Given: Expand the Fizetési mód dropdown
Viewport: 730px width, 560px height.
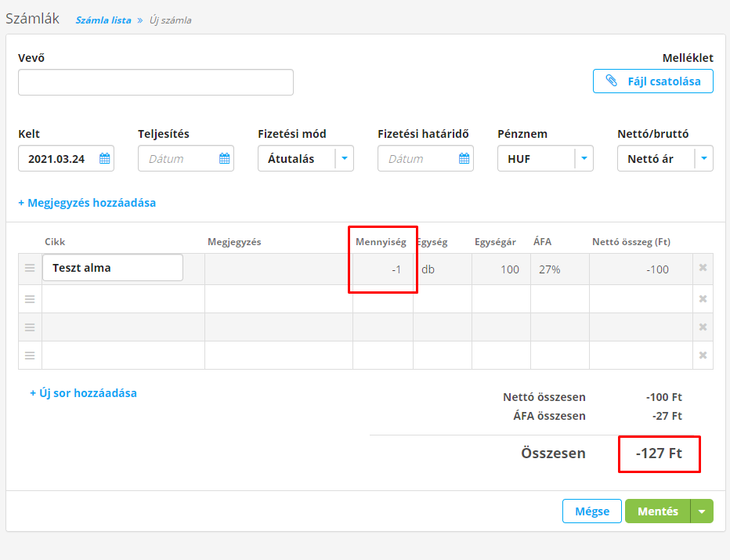Looking at the screenshot, I should 345,159.
